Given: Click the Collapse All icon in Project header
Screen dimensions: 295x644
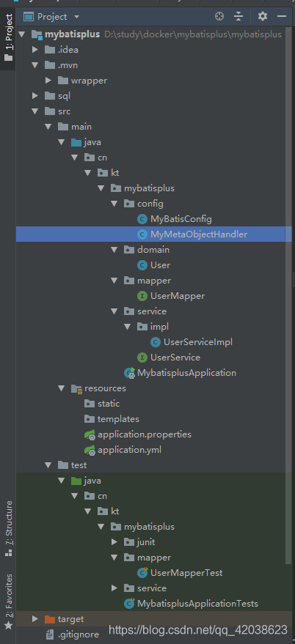Looking at the screenshot, I should coord(238,16).
